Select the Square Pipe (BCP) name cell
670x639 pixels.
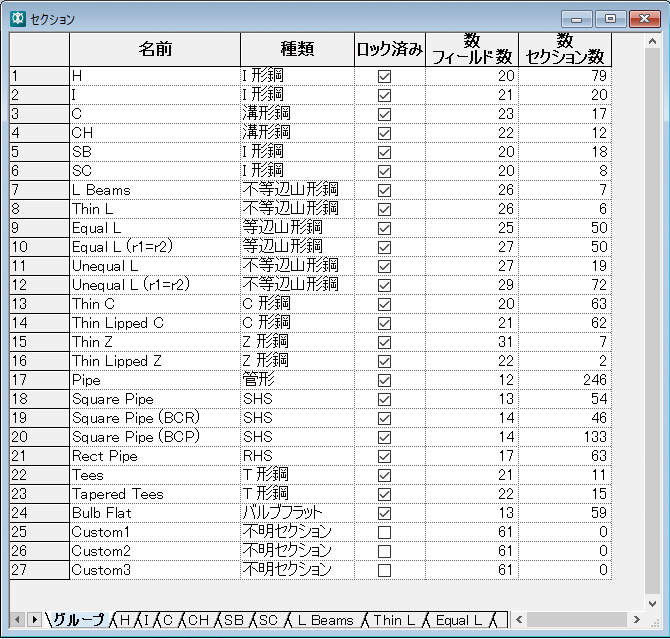155,437
